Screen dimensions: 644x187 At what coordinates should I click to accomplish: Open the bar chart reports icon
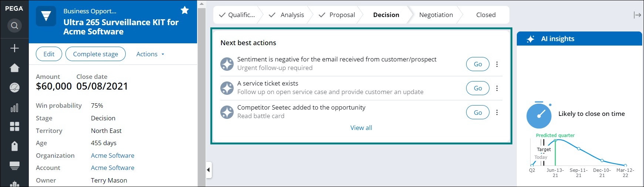tap(14, 108)
